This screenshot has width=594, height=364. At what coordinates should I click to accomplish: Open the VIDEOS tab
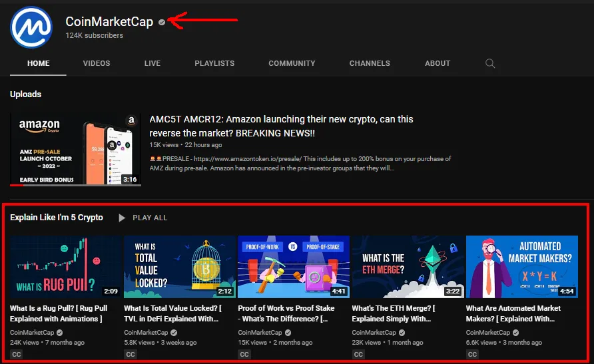[x=97, y=64]
